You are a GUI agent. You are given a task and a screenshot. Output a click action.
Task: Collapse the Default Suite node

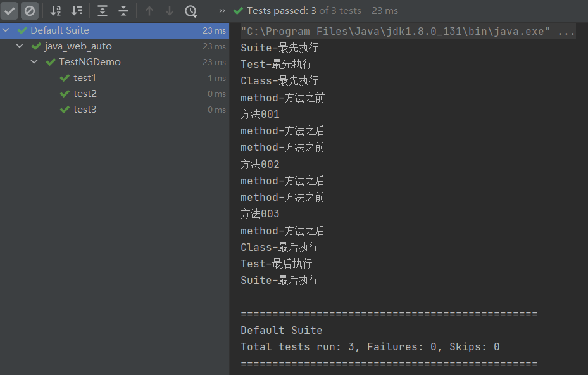(x=6, y=30)
